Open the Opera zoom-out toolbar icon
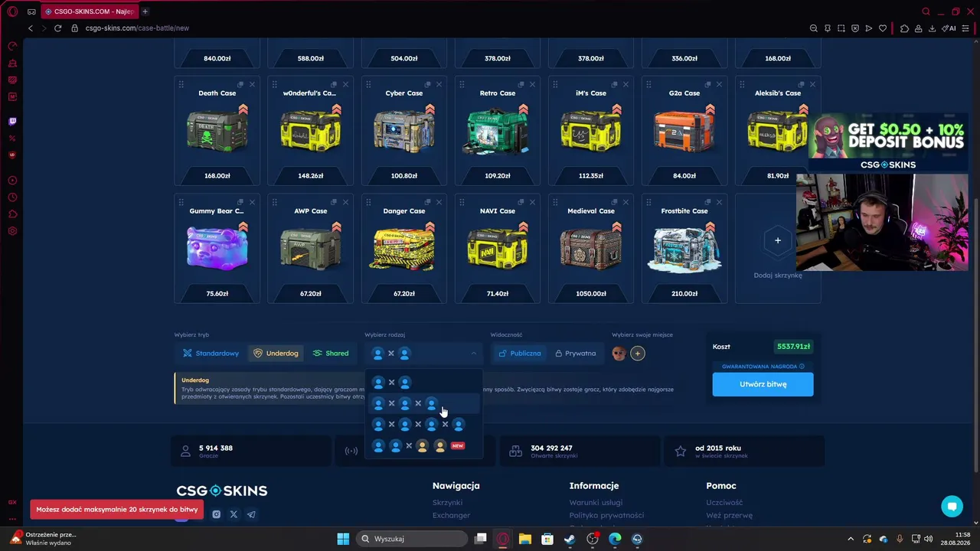This screenshot has height=551, width=980. [813, 28]
